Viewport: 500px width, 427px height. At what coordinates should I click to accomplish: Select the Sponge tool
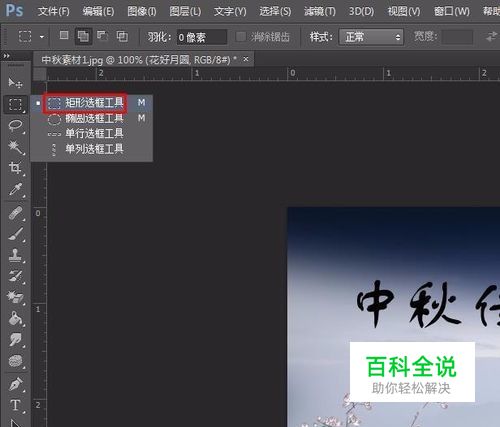15,361
